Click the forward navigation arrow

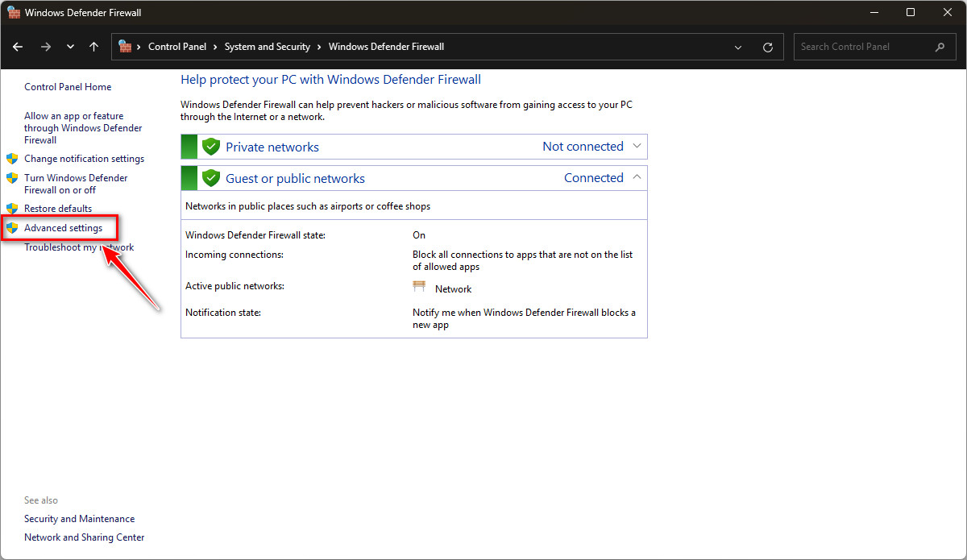(x=45, y=47)
